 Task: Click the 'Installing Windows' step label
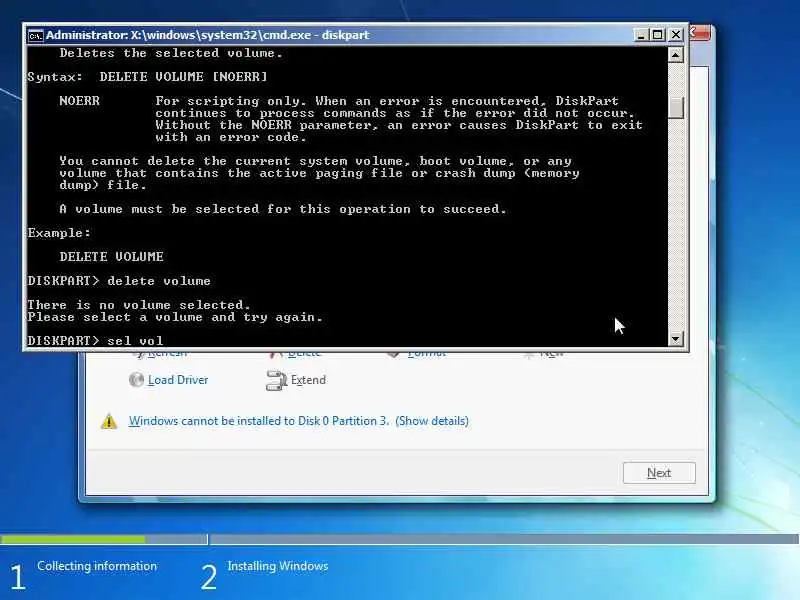[278, 566]
